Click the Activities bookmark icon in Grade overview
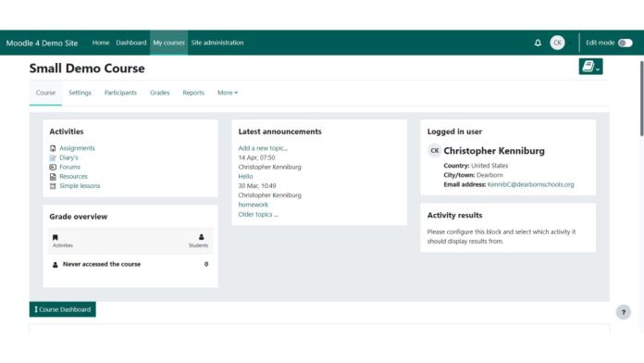 pos(55,237)
